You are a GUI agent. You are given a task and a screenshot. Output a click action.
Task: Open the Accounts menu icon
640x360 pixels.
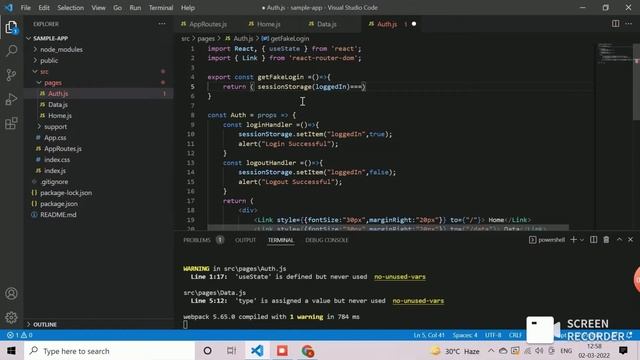[11, 293]
